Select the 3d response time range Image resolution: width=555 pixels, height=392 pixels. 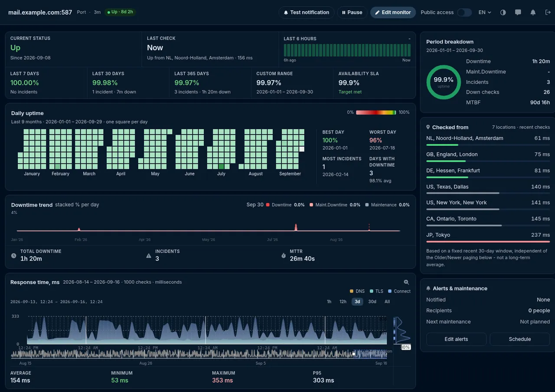point(357,302)
